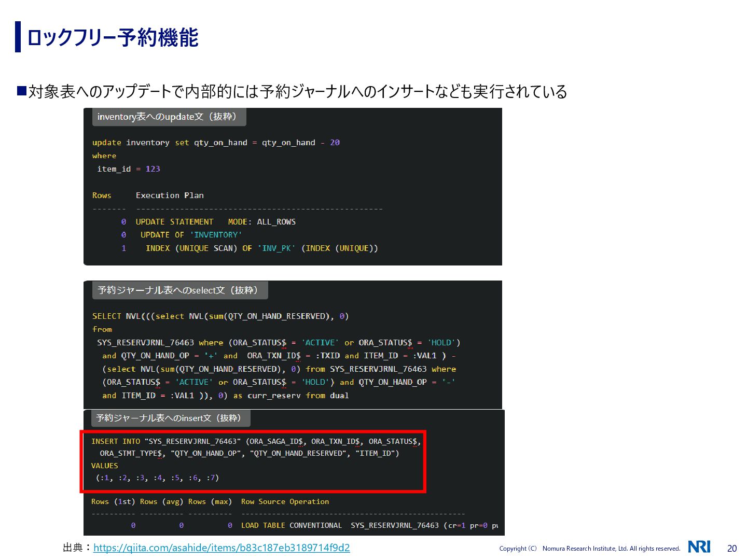
Task: Click the VALUES keyword
Action: (104, 466)
